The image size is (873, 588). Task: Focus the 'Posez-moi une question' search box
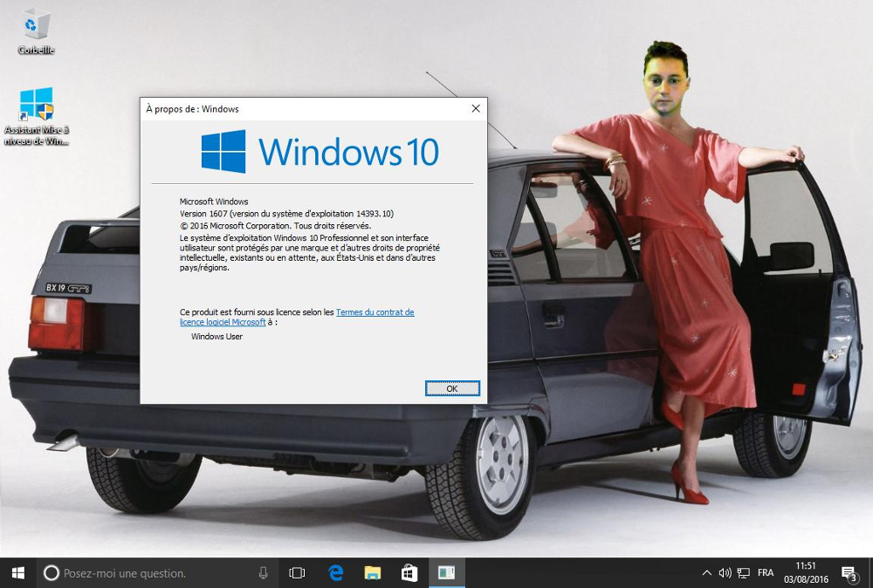pos(159,573)
